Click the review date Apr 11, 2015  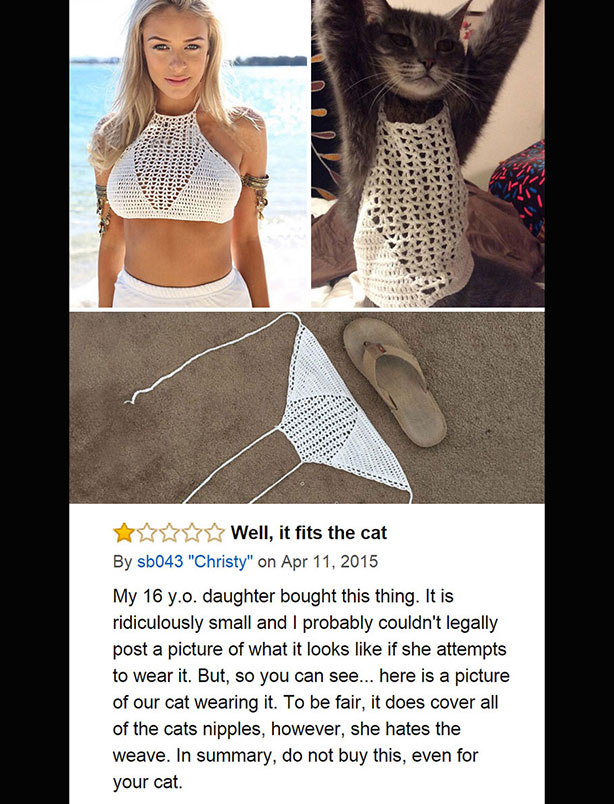click(x=329, y=561)
